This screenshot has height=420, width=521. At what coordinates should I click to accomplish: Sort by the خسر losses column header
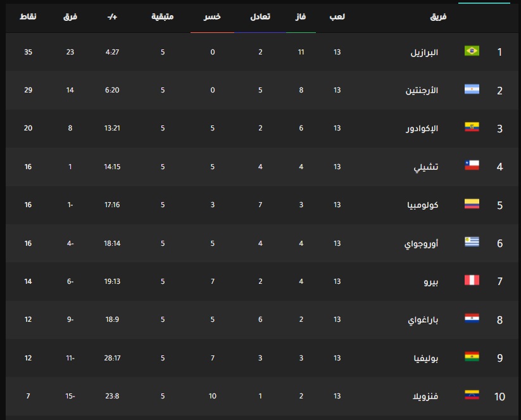click(212, 16)
